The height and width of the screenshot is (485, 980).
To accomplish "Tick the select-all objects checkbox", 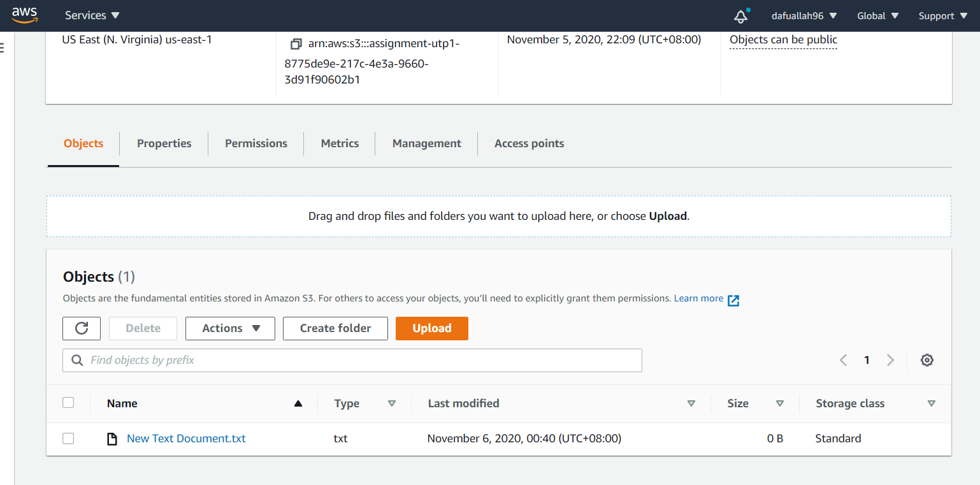I will tap(68, 403).
